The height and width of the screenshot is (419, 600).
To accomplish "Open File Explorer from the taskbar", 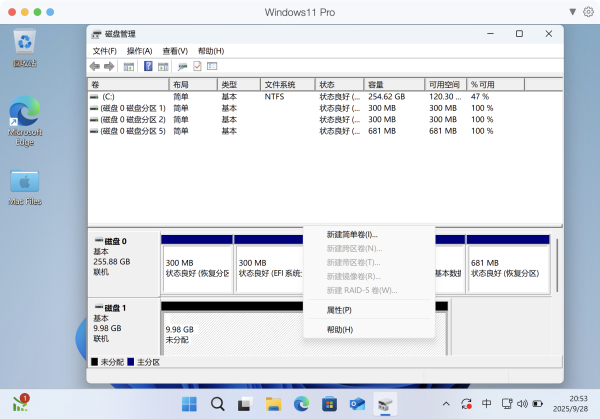I will click(x=272, y=403).
